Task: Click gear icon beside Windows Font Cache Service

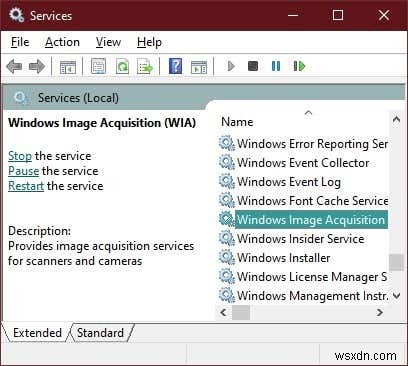Action: [x=227, y=200]
